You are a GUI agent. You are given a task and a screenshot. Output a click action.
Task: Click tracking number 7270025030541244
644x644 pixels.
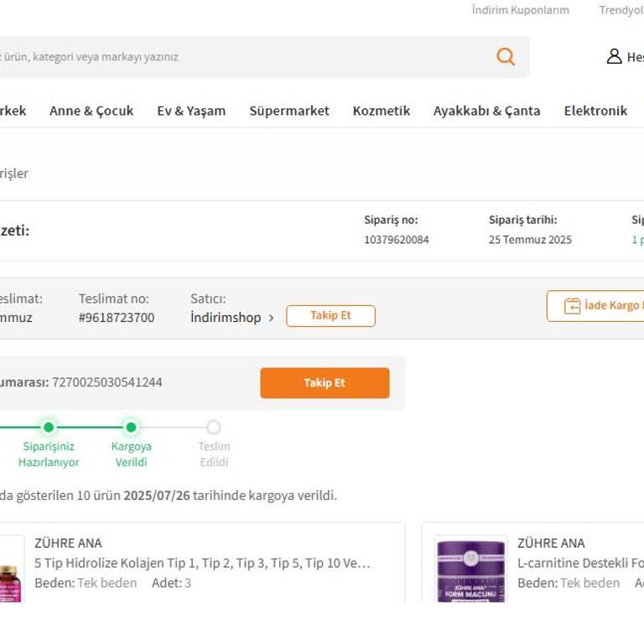[x=107, y=382]
